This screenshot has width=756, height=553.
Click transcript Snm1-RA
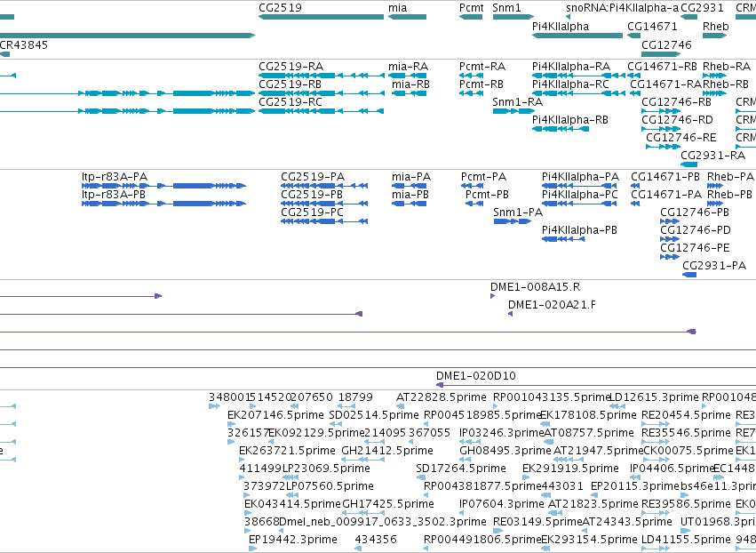(518, 102)
